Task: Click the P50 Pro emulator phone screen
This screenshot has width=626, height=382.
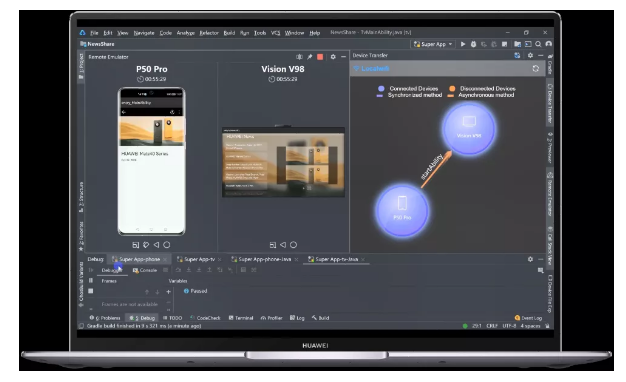Action: [151, 161]
